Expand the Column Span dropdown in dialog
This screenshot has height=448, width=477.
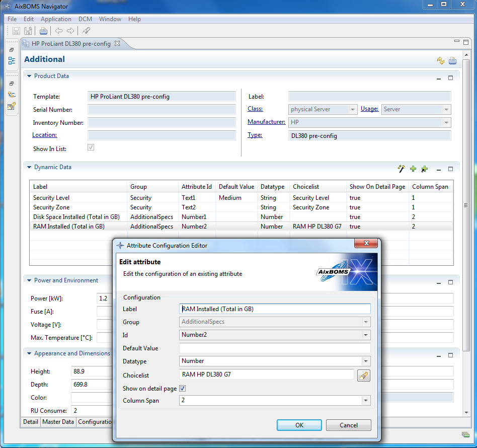275,401
